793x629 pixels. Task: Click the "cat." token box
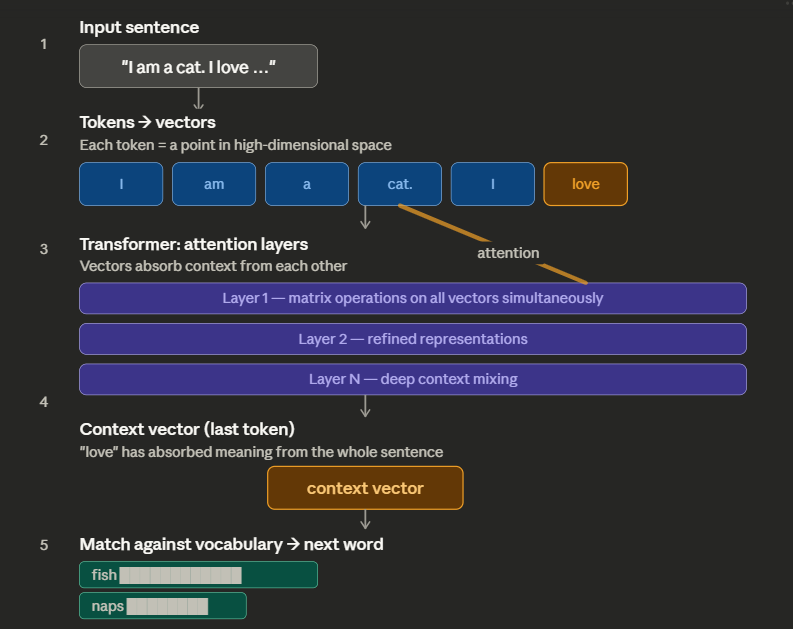point(399,184)
